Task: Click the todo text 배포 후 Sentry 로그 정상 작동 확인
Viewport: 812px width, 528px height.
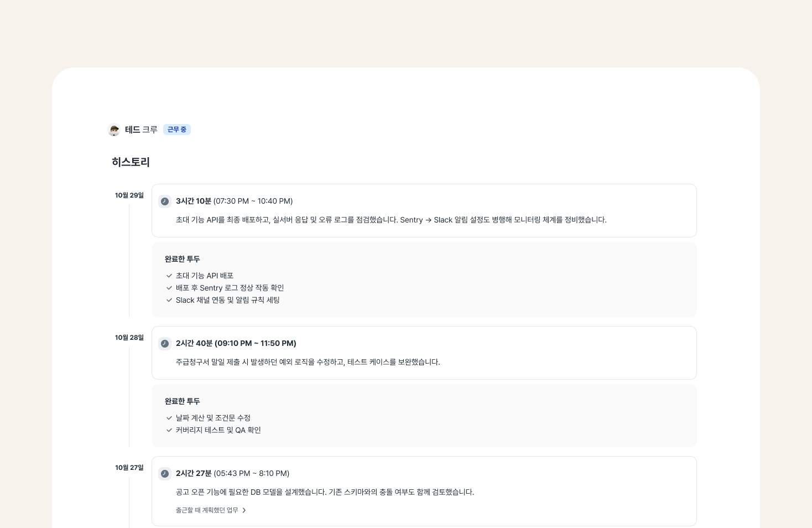Action: 230,288
